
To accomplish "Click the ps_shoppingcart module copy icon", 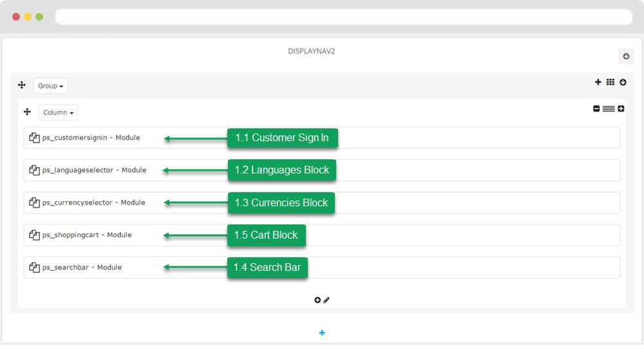I will tap(35, 235).
